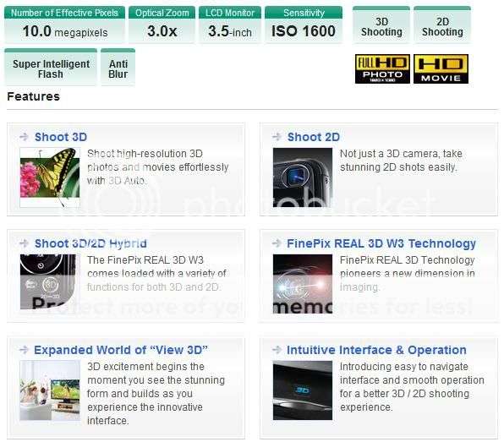The width and height of the screenshot is (504, 442).
Task: Click the Sensitivity ISO 1600 spec box
Action: pyautogui.click(x=304, y=25)
